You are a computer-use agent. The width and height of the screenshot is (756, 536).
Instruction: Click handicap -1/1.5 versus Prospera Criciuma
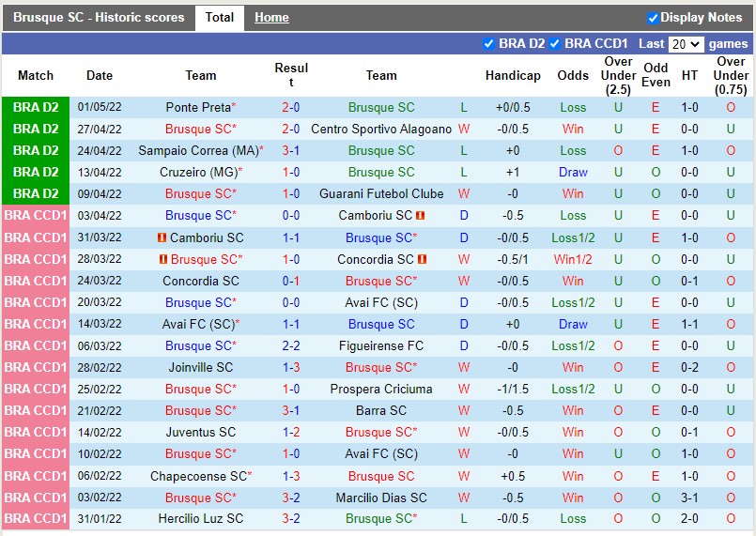(x=513, y=389)
